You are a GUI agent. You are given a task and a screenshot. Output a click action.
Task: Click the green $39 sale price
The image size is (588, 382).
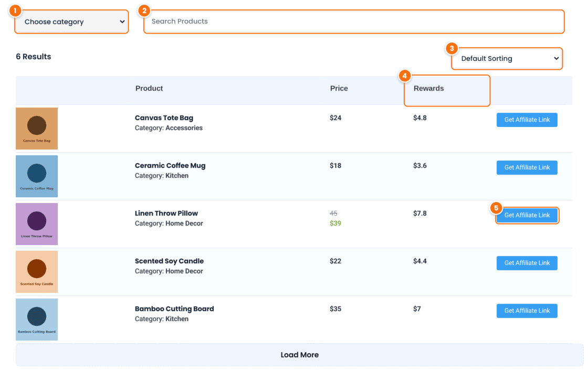click(x=335, y=224)
